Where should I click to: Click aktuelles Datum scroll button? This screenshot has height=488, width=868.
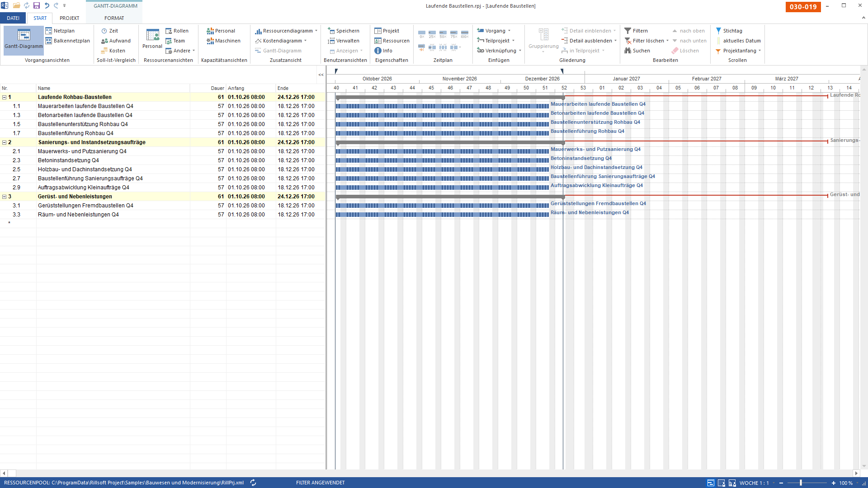coord(738,41)
